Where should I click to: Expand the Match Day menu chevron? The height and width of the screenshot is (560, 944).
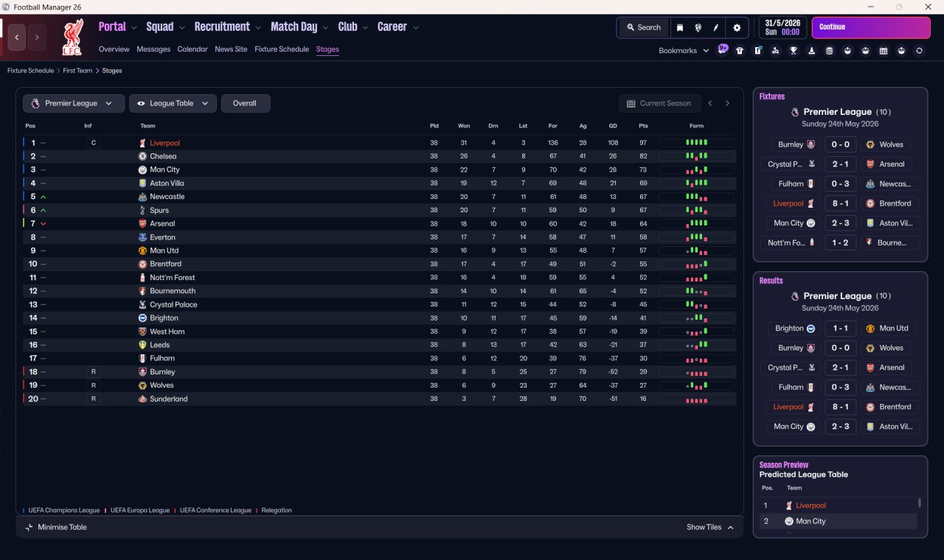click(326, 28)
